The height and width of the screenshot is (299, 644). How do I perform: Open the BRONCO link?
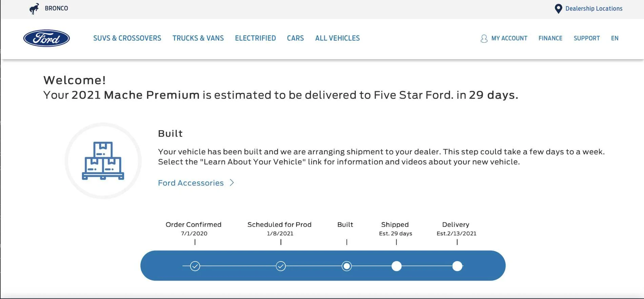pyautogui.click(x=56, y=8)
